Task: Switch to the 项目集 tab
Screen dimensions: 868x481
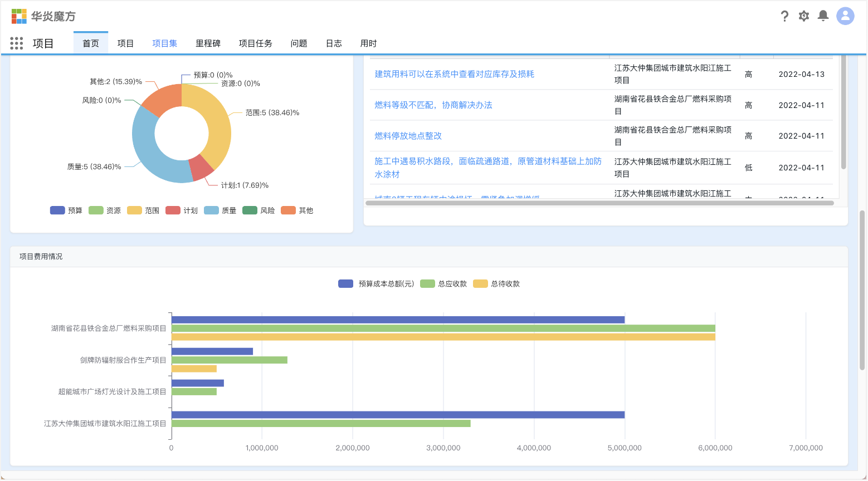Action: pyautogui.click(x=165, y=43)
